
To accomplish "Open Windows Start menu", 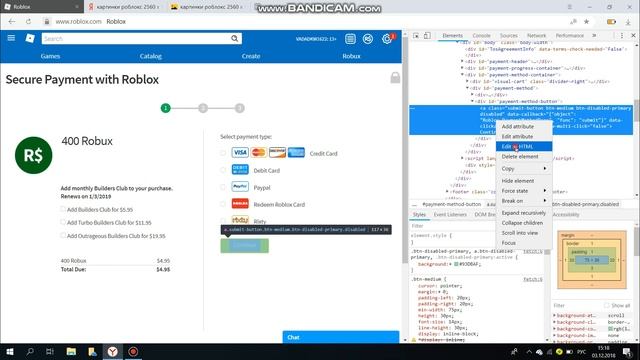I will click(10, 351).
